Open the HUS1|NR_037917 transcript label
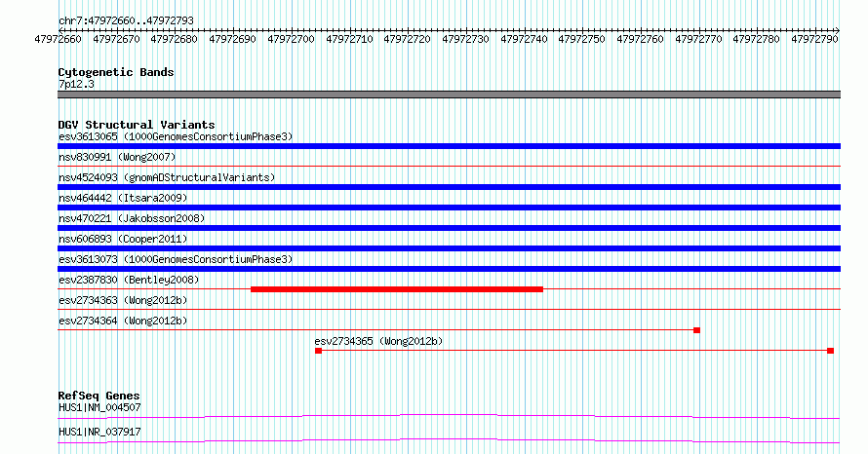The height and width of the screenshot is (454, 868). [99, 432]
